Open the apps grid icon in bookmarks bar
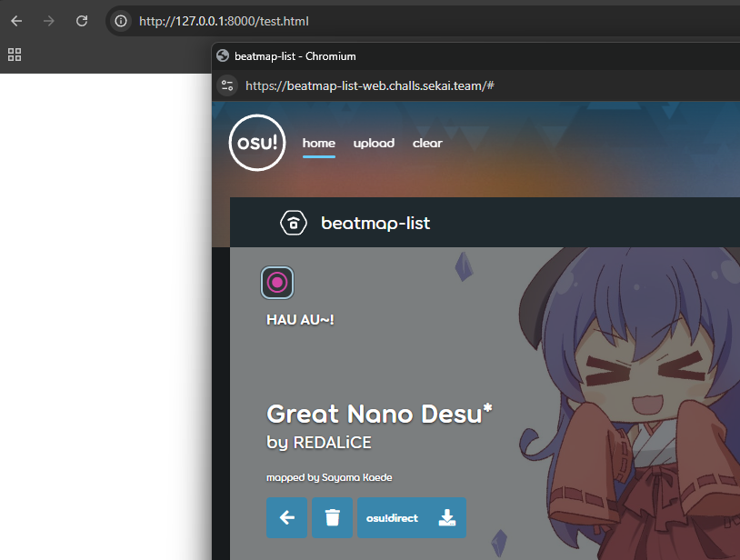Image resolution: width=740 pixels, height=560 pixels. pyautogui.click(x=15, y=55)
